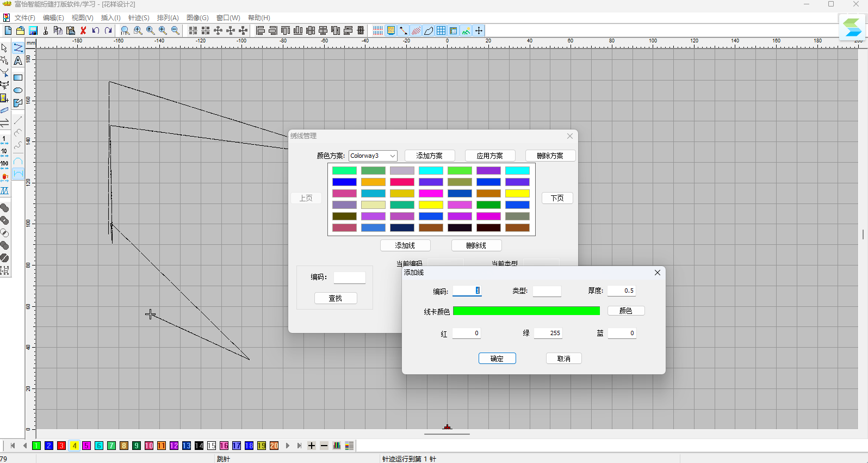The image size is (868, 463).
Task: Open the 视图(V) menu
Action: [82, 18]
